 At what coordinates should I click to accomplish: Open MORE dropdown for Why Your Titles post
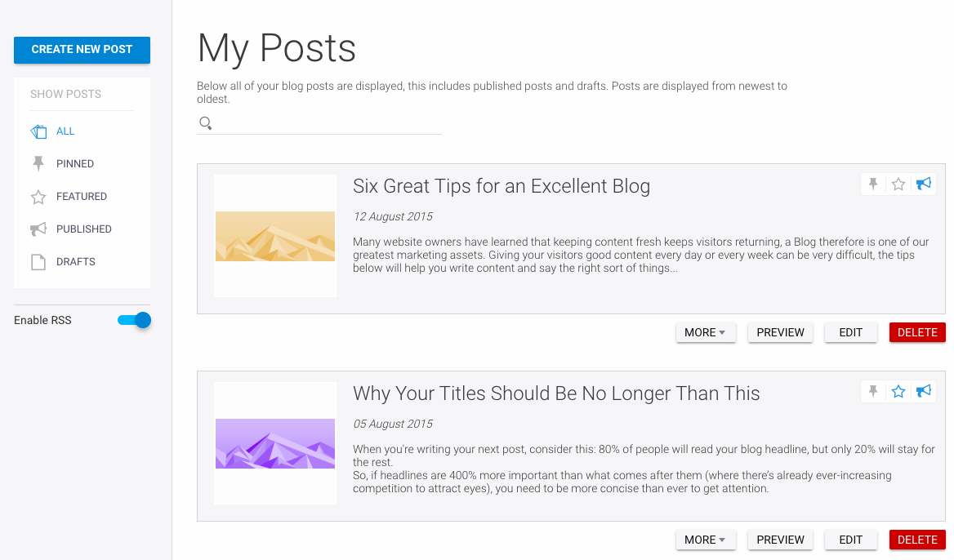click(706, 540)
